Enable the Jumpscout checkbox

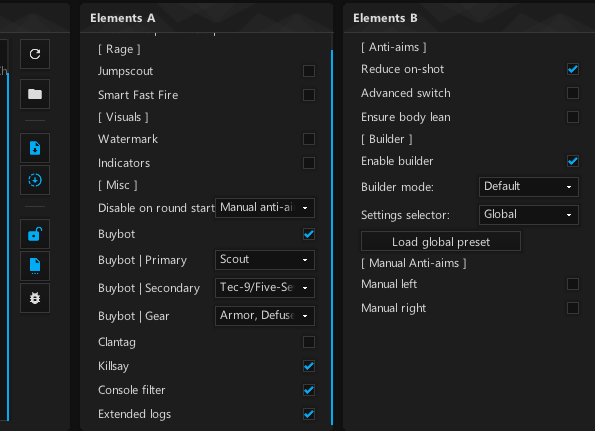tap(309, 71)
